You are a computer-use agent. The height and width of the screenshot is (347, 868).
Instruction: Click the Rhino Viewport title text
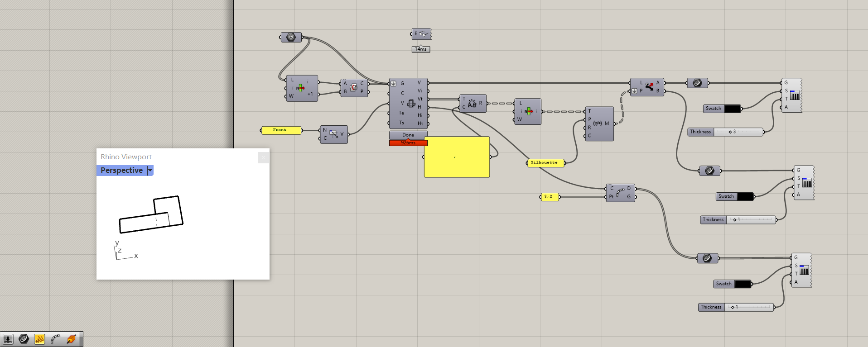point(126,157)
